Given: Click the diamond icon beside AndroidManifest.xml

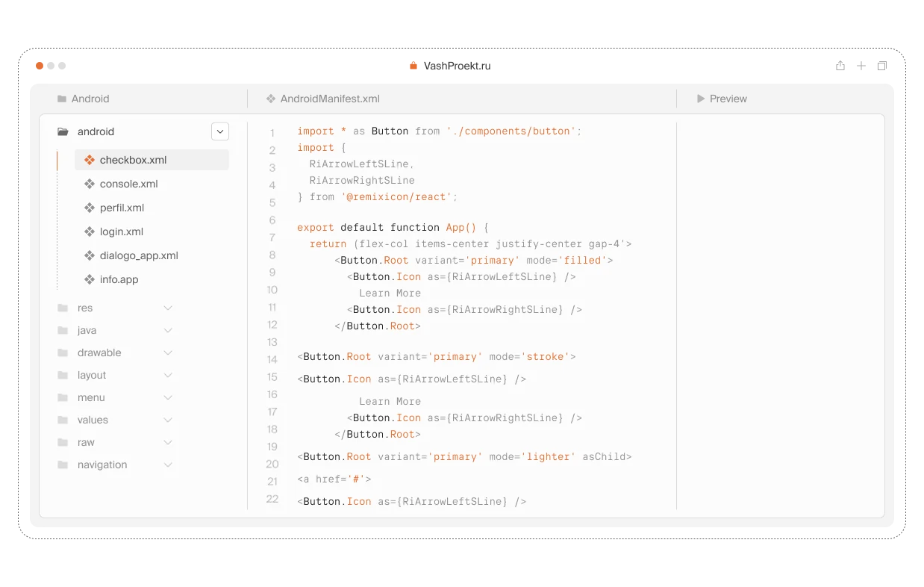Looking at the screenshot, I should click(x=271, y=99).
